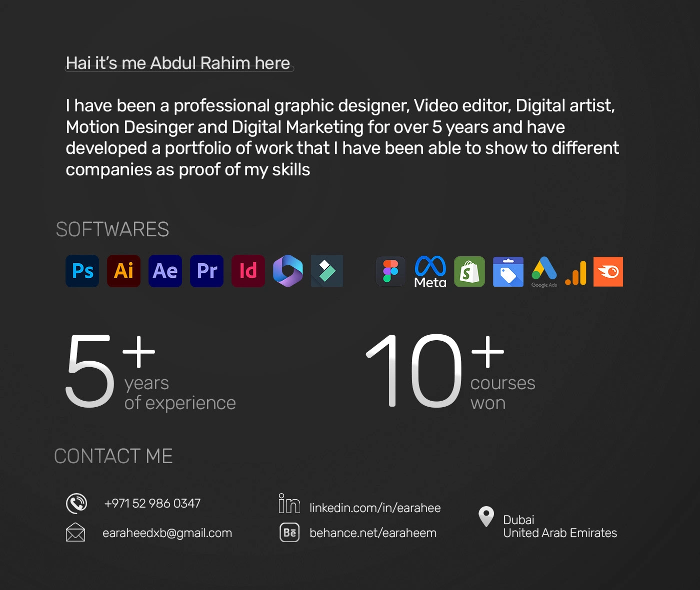Click the earaheedxb@gmail.com email address
The width and height of the screenshot is (700, 590).
(x=167, y=533)
